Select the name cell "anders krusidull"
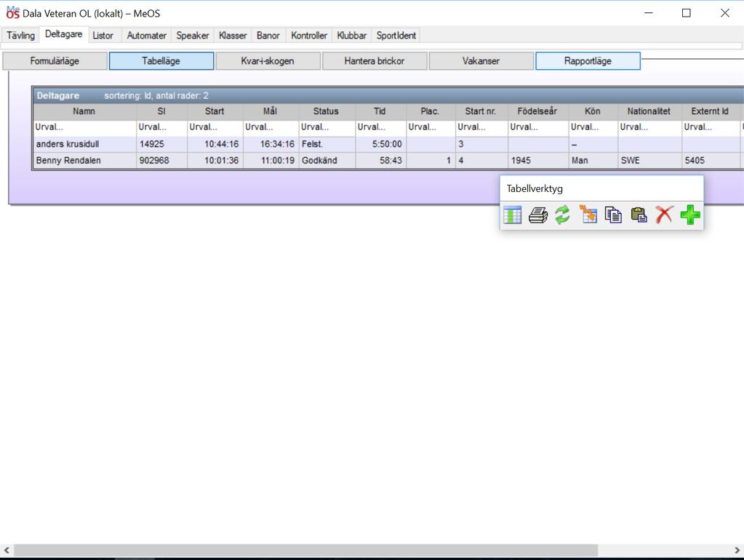 (x=84, y=144)
